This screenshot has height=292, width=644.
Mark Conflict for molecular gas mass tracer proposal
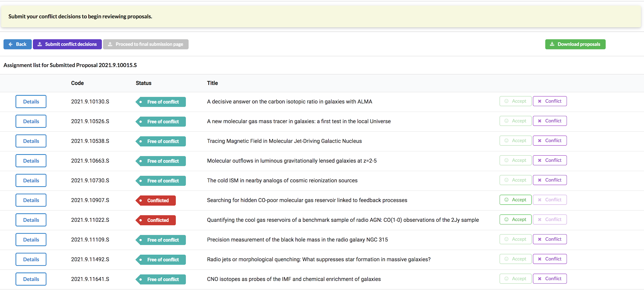point(549,121)
